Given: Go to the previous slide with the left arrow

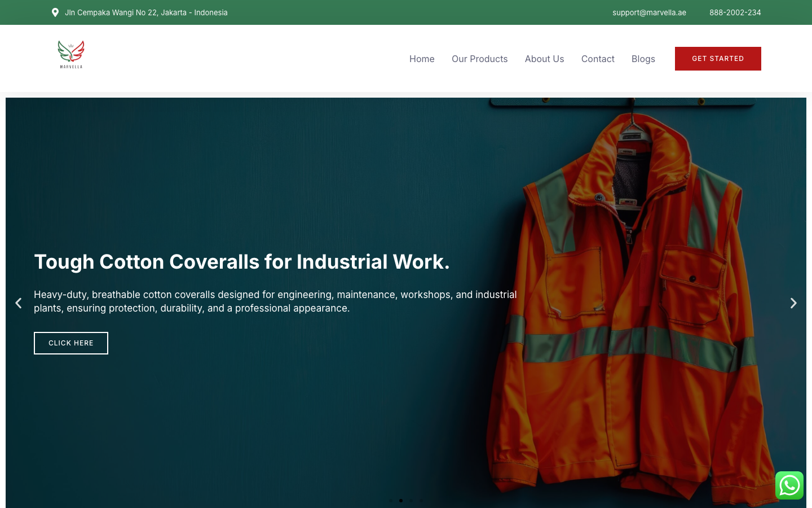Looking at the screenshot, I should pyautogui.click(x=19, y=303).
